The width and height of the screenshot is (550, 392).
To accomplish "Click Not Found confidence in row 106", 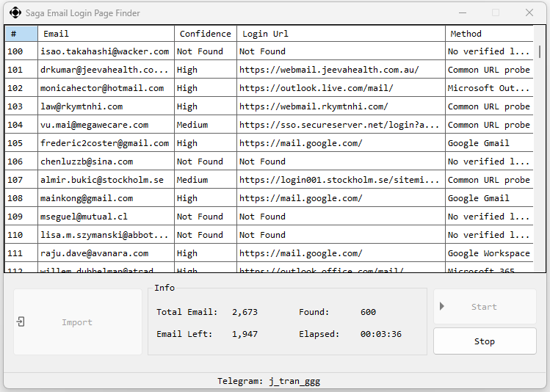I will click(x=206, y=161).
